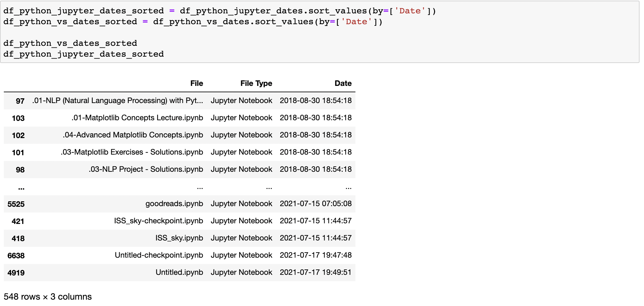644x306 pixels.
Task: Click '.04-Advanced Matplotlib Concepts.ipynb' cell
Action: pos(133,135)
